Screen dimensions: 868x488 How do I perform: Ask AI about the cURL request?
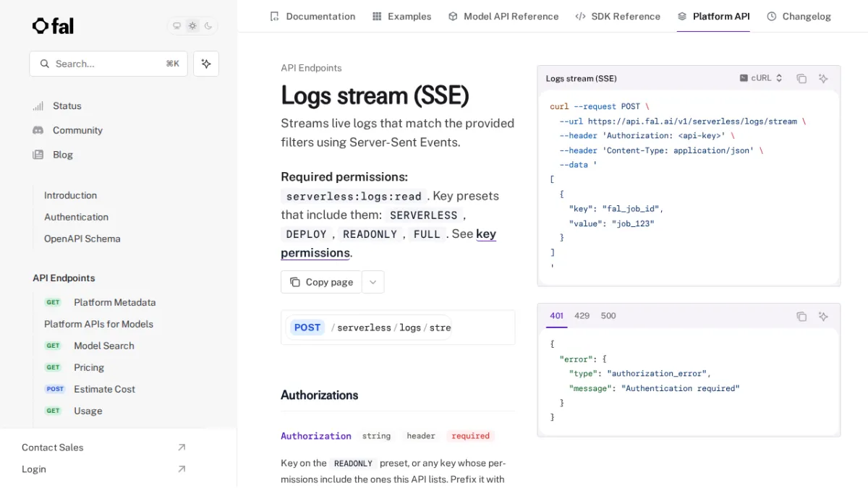click(x=823, y=78)
